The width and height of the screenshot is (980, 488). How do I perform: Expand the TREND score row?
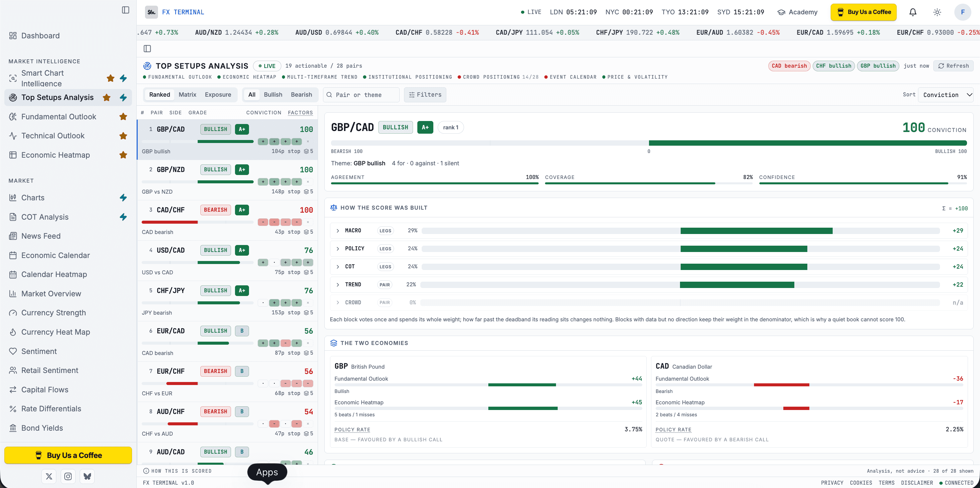[649, 285]
